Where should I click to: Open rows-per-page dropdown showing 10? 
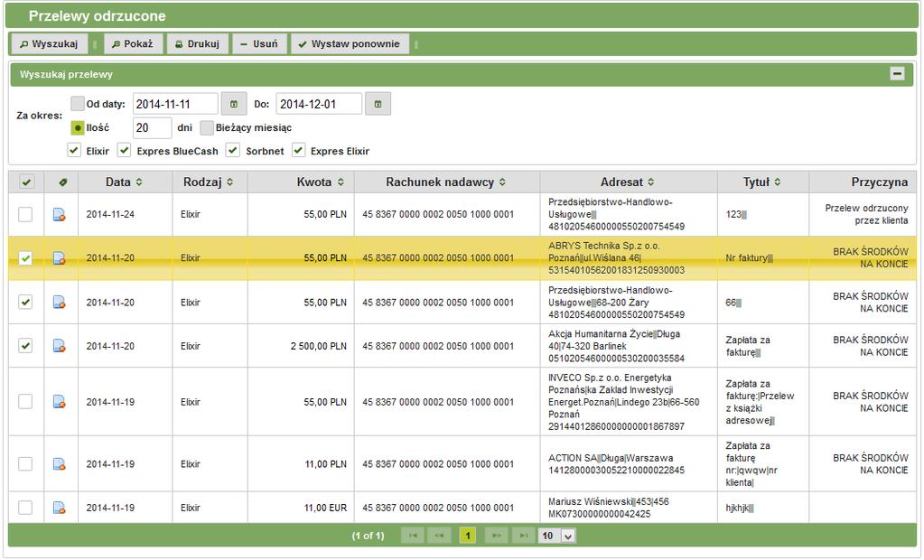point(556,536)
